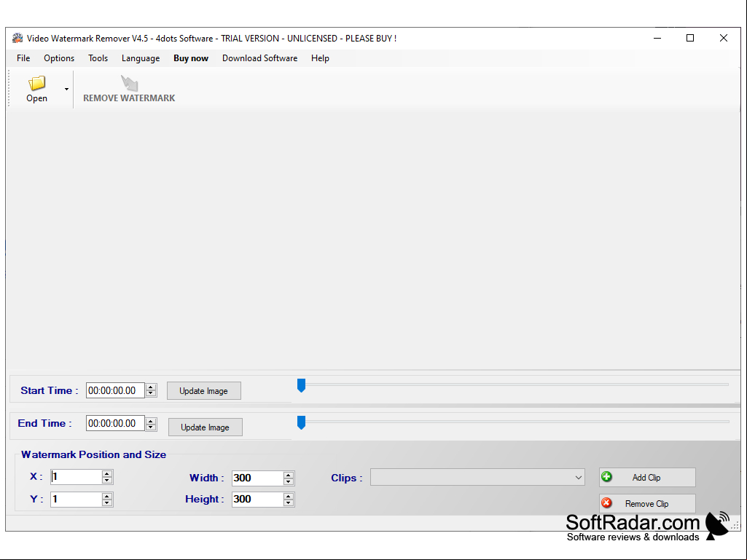
Task: Open the File menu
Action: (x=23, y=58)
